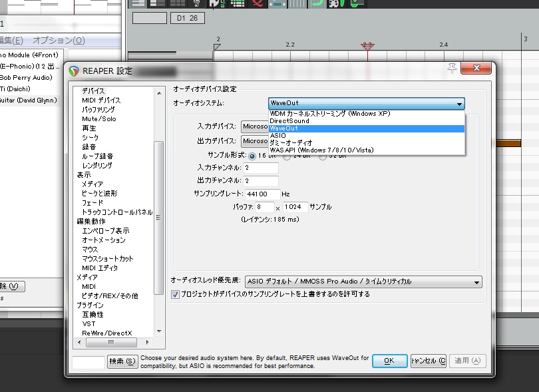Image resolution: width=539 pixels, height=392 pixels.
Task: Open マウスショートカット settings page
Action: (x=108, y=259)
